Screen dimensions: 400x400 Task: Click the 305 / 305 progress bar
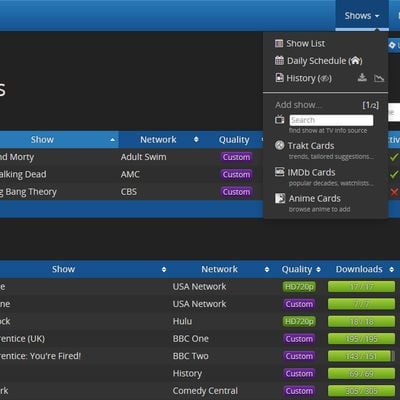tap(361, 391)
